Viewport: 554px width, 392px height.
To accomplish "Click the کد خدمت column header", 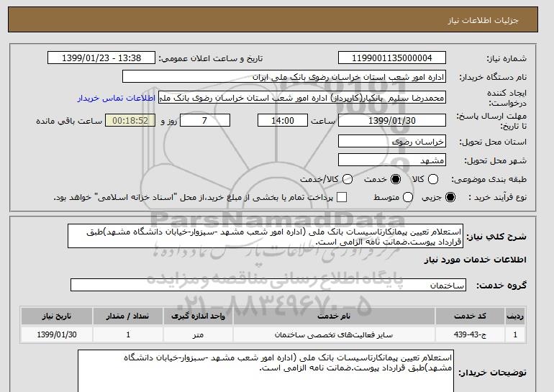I will click(x=470, y=316).
